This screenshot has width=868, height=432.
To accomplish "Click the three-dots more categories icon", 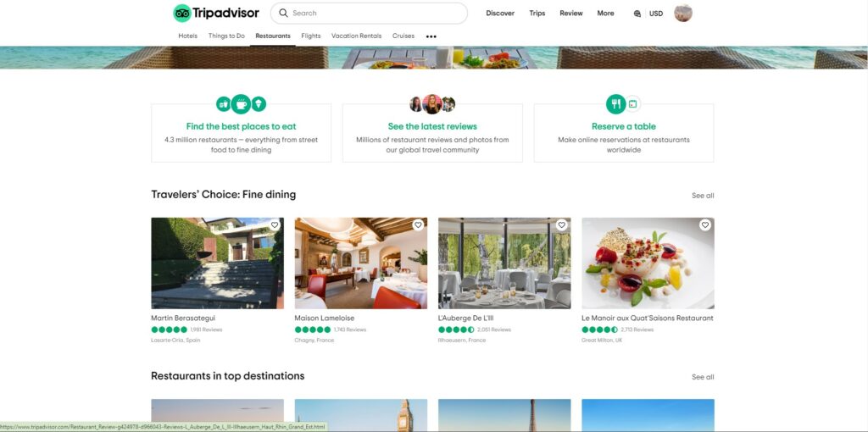I will pos(431,36).
